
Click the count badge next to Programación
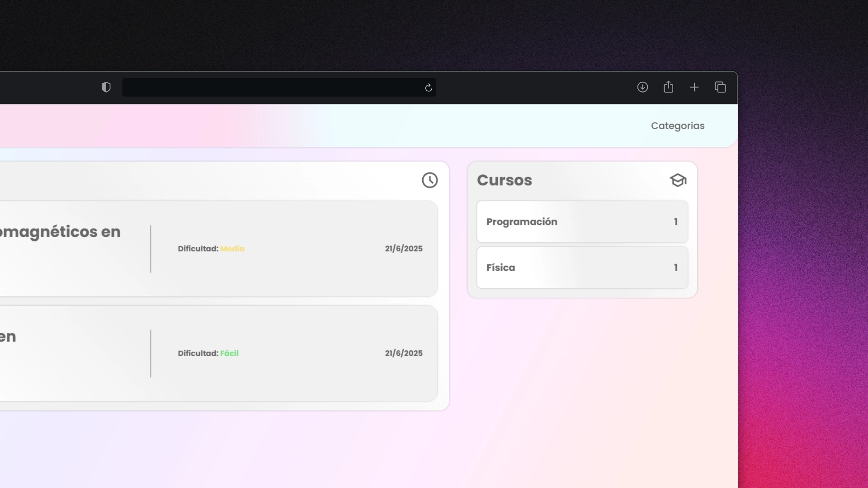pos(676,222)
